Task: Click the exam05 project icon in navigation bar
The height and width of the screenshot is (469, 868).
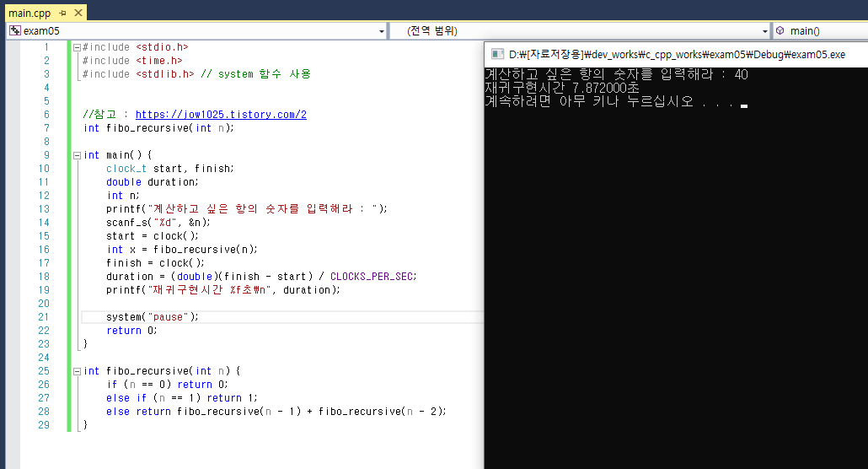Action: pyautogui.click(x=14, y=31)
